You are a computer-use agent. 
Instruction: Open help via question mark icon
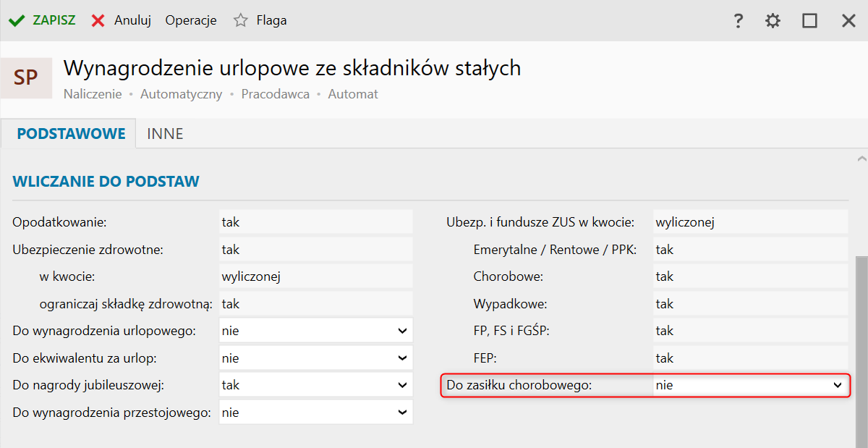point(738,20)
